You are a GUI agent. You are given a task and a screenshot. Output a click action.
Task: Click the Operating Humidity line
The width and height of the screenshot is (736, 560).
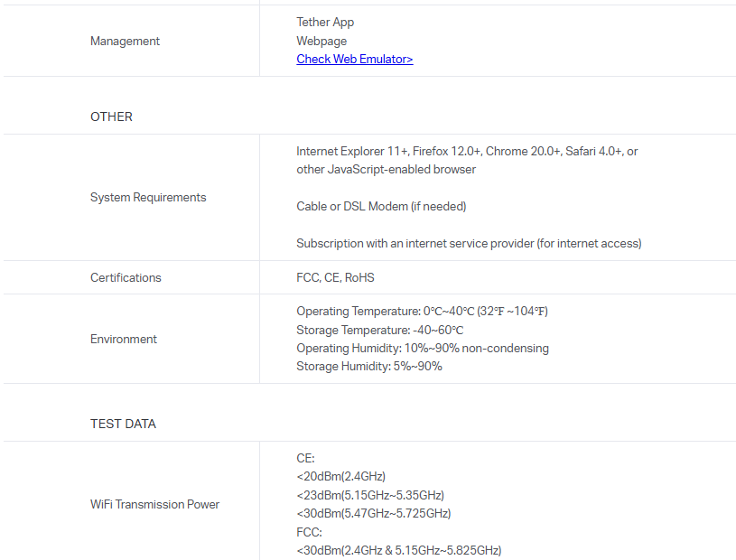click(x=422, y=348)
